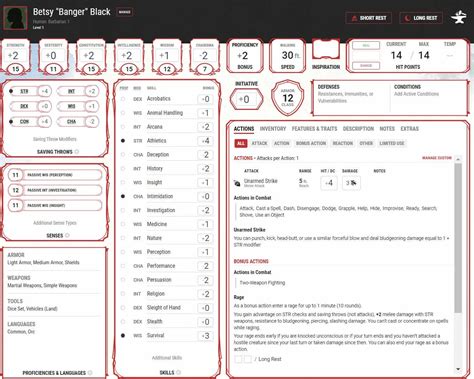
Task: Click the character portrait avatar
Action: (x=15, y=18)
